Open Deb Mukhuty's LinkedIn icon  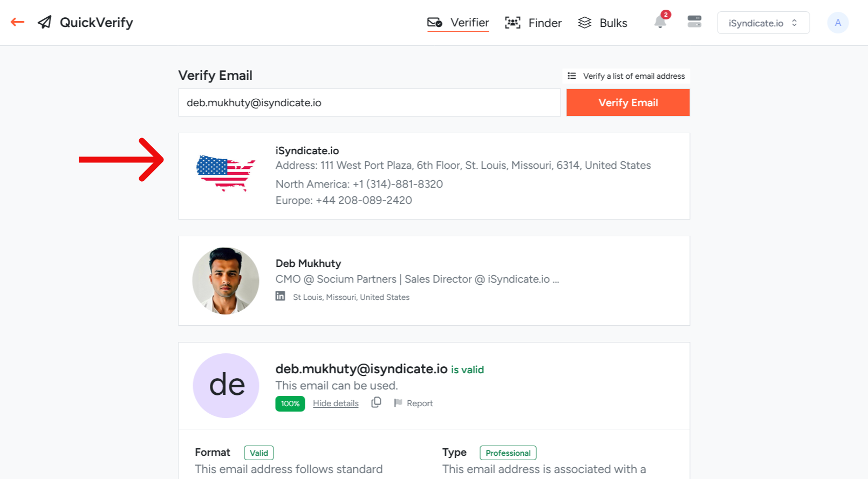pyautogui.click(x=281, y=296)
